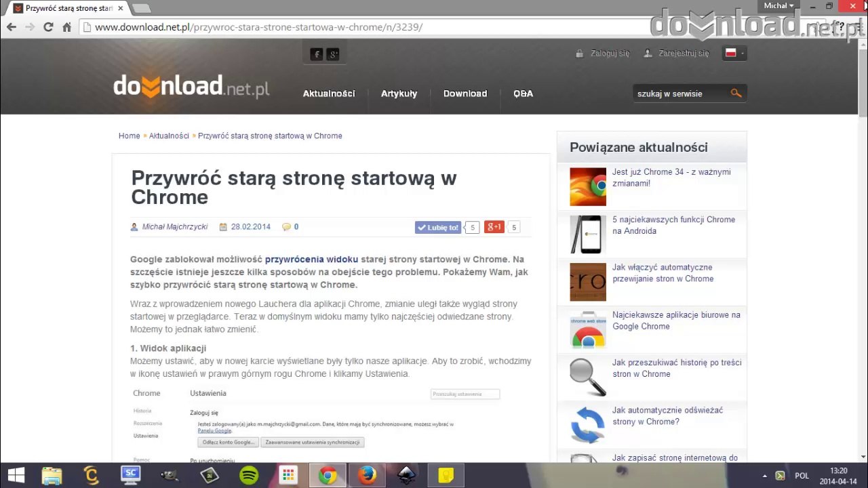
Task: Click the page icon in the address bar
Action: pyautogui.click(x=86, y=27)
